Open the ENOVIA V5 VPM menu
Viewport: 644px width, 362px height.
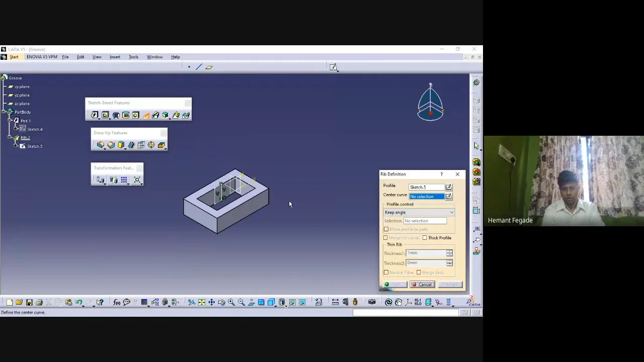coord(42,57)
